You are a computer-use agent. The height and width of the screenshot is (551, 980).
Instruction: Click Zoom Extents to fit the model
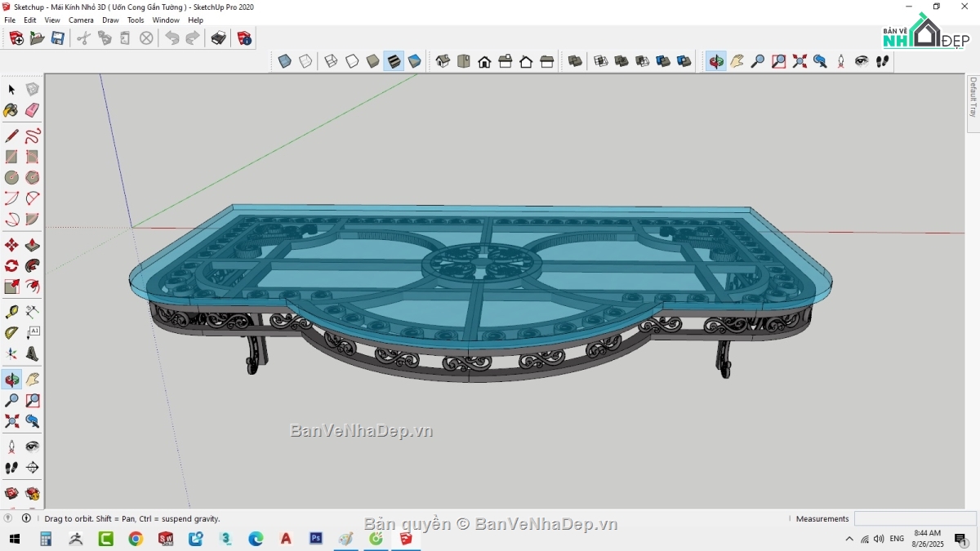click(x=11, y=420)
